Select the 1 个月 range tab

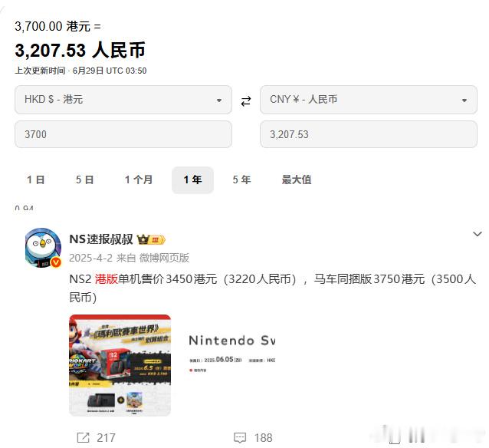[139, 180]
